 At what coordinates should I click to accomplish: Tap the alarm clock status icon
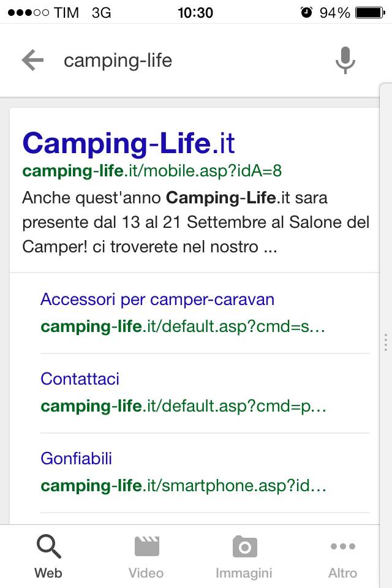click(x=306, y=13)
